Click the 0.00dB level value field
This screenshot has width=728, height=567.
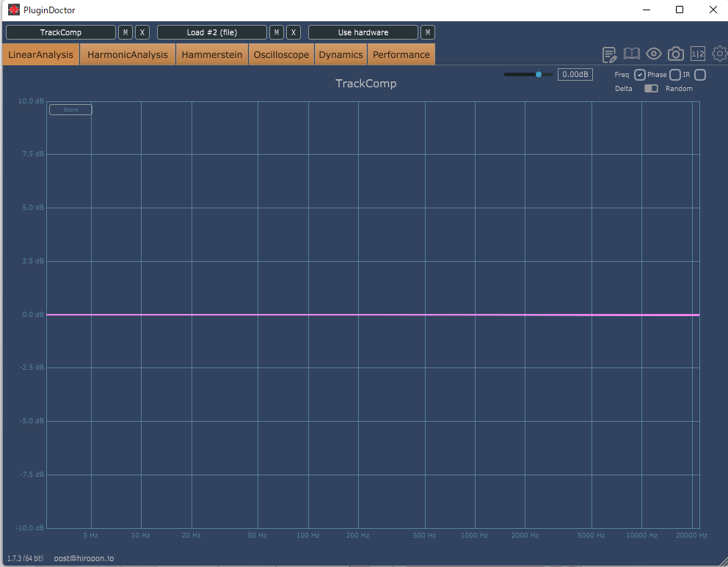click(575, 74)
